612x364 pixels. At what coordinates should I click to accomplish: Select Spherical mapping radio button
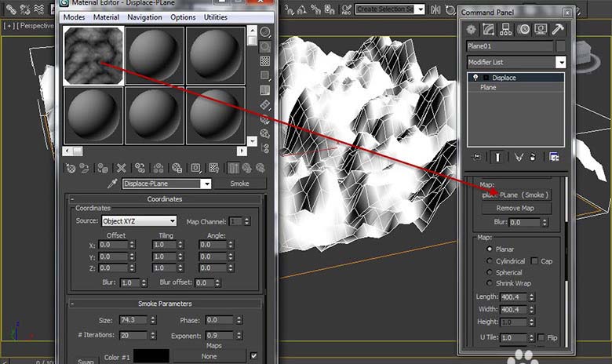point(489,272)
